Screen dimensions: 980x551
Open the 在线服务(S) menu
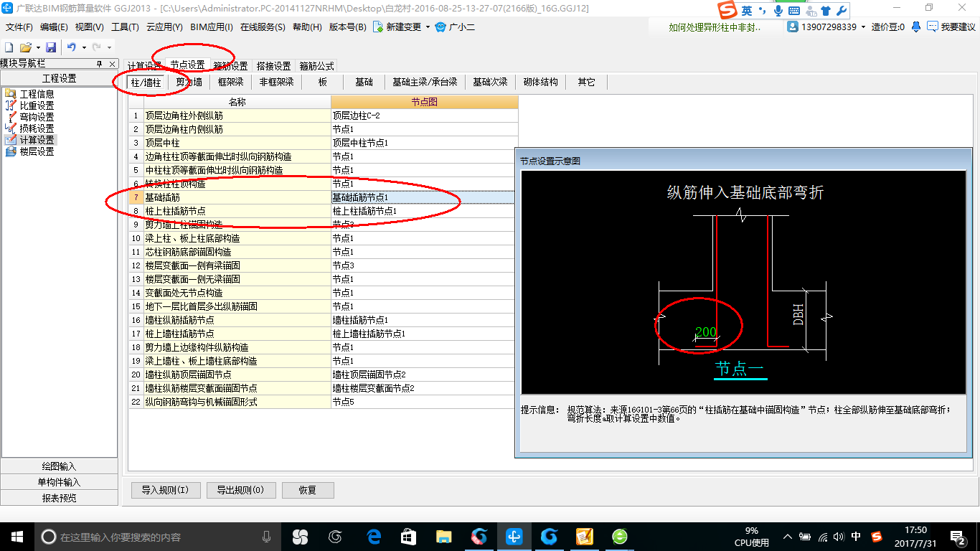pyautogui.click(x=262, y=27)
